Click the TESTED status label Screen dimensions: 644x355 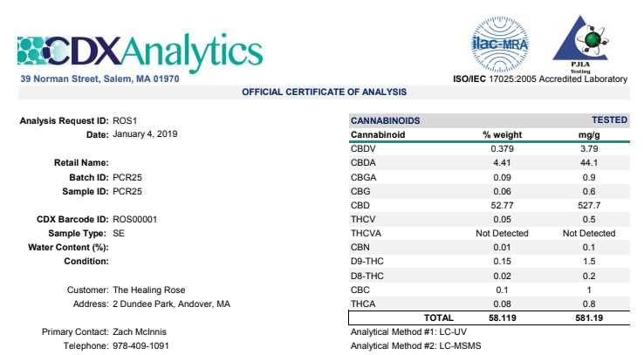click(609, 119)
